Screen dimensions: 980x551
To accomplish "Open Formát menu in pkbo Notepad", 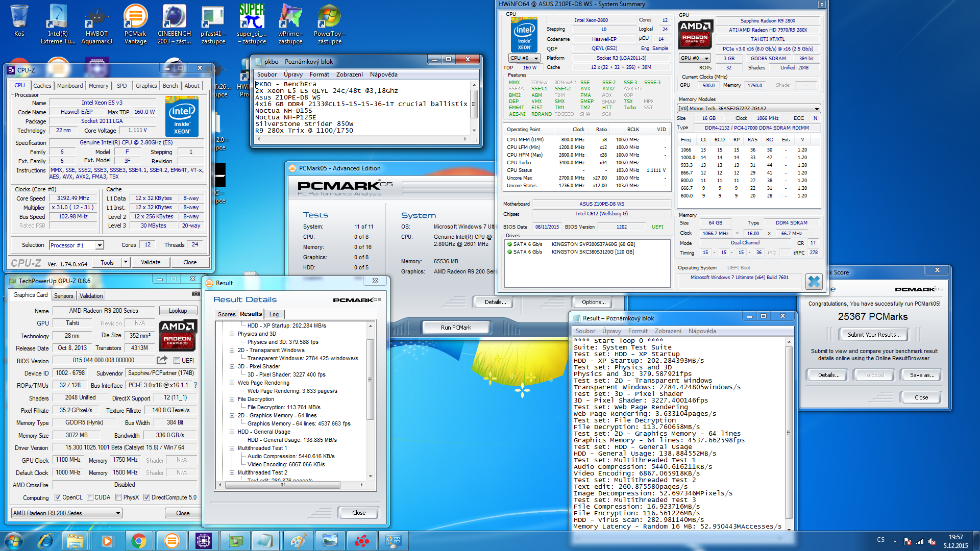I will click(320, 74).
